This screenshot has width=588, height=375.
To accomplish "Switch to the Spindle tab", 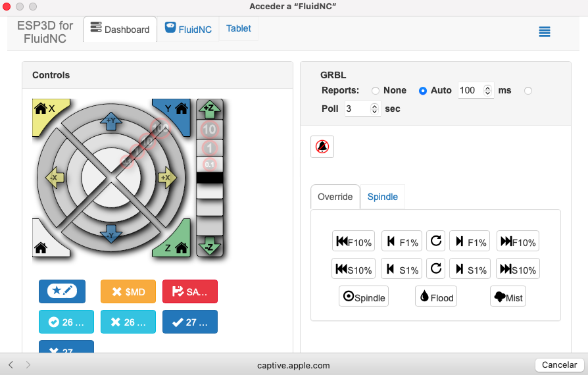I will 383,197.
